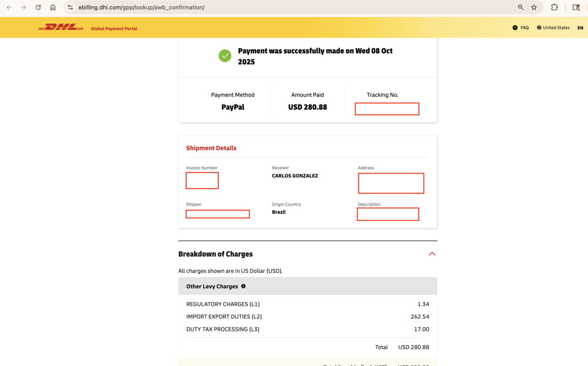Navigate back to the previous page

pyautogui.click(x=9, y=7)
